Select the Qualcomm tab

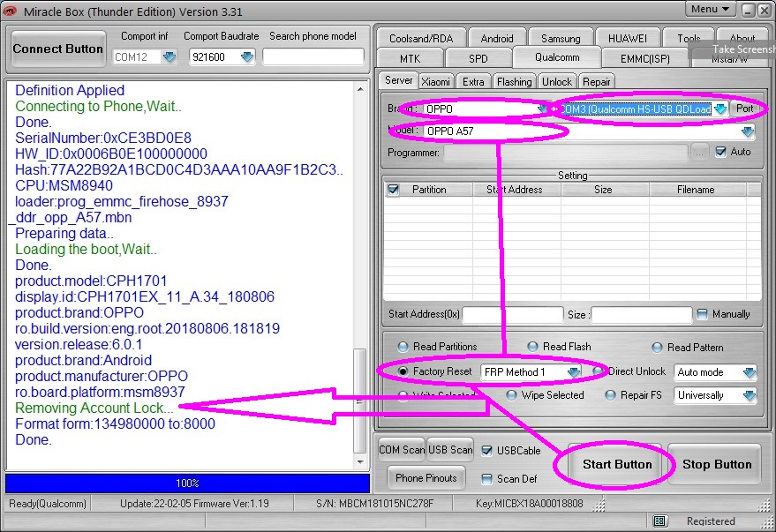coord(557,57)
